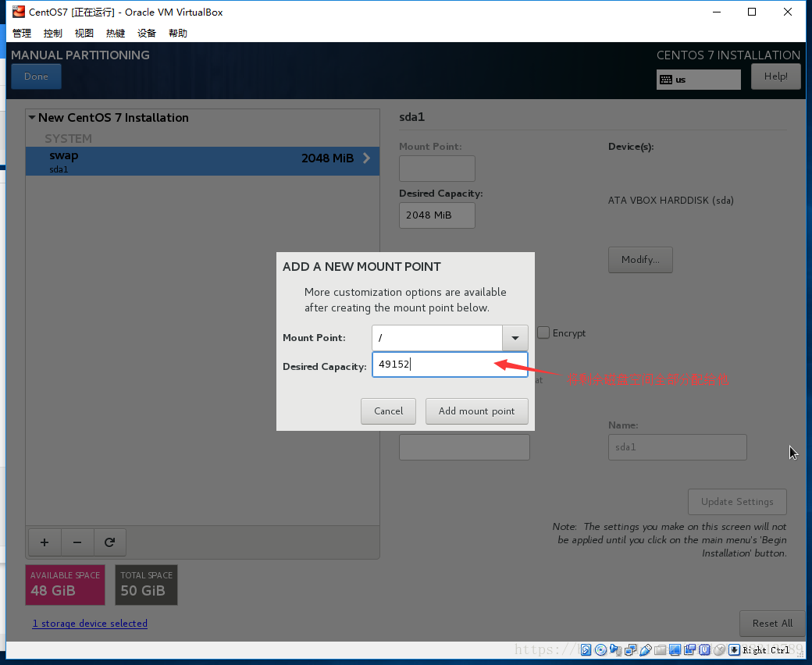Viewport: 812px width, 665px height.
Task: Click the dialog Mount Point text field
Action: 437,338
